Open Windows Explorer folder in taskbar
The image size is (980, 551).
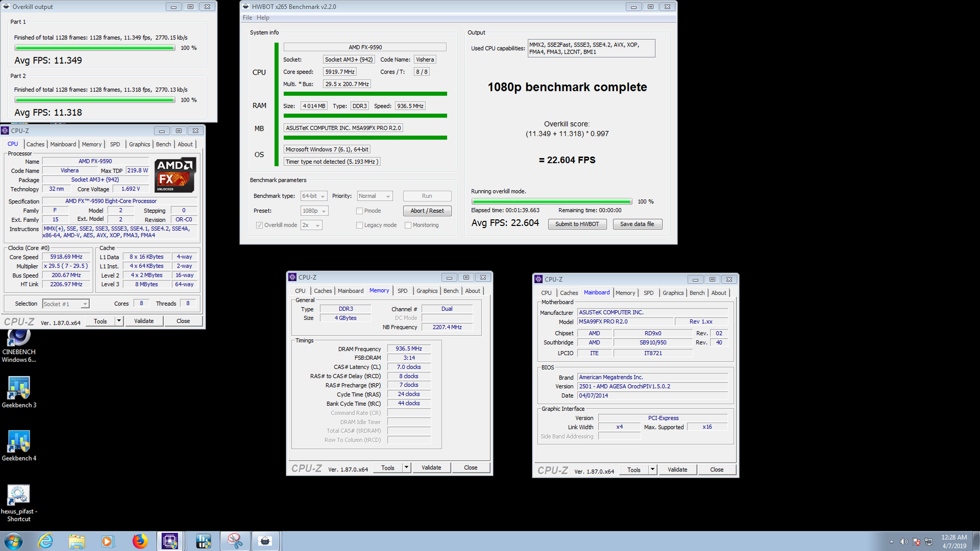pos(77,541)
